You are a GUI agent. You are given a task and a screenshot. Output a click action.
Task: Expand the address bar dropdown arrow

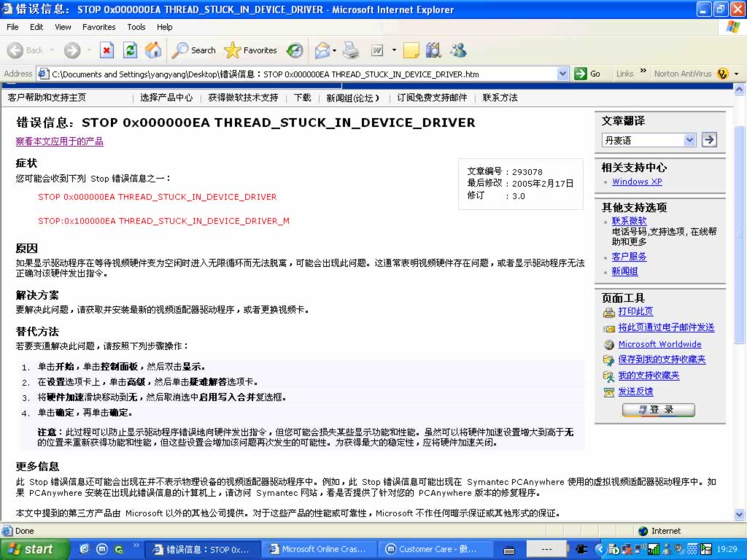[x=562, y=74]
